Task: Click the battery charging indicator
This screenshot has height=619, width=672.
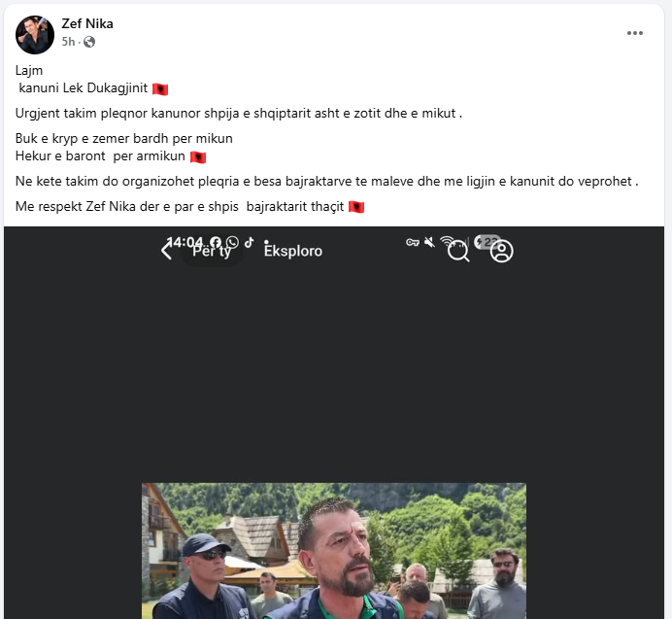Action: coord(487,242)
